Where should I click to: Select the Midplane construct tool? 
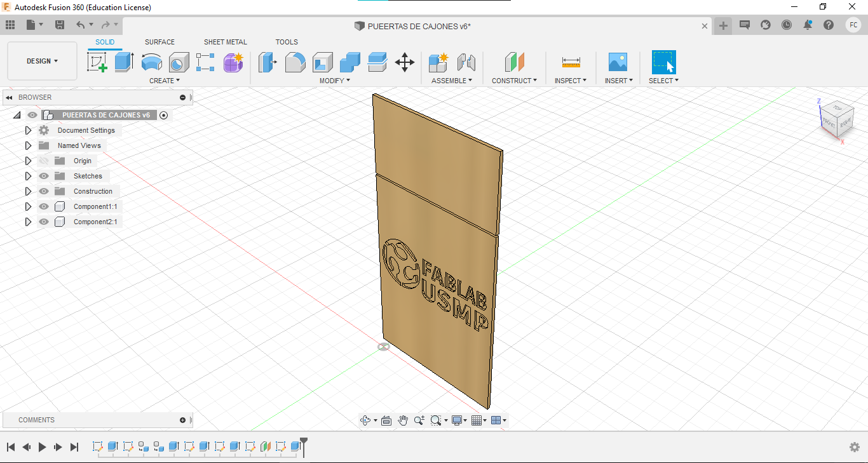(x=515, y=62)
